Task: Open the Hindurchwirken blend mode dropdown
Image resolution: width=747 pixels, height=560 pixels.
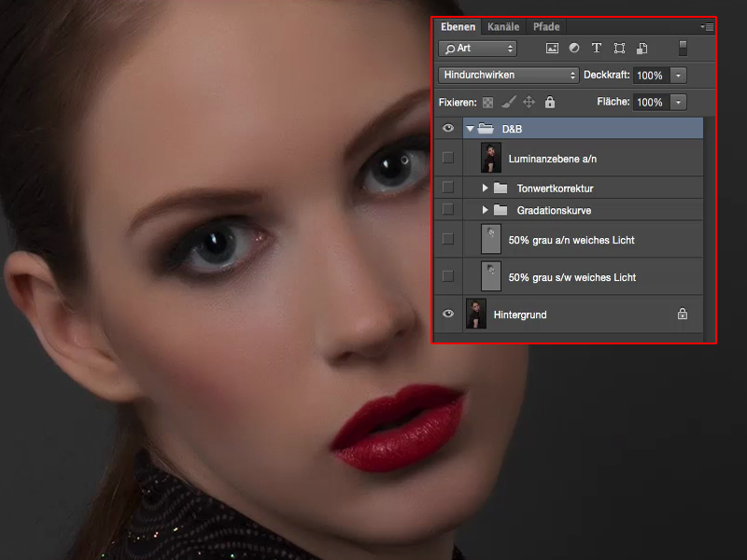Action: pos(508,76)
